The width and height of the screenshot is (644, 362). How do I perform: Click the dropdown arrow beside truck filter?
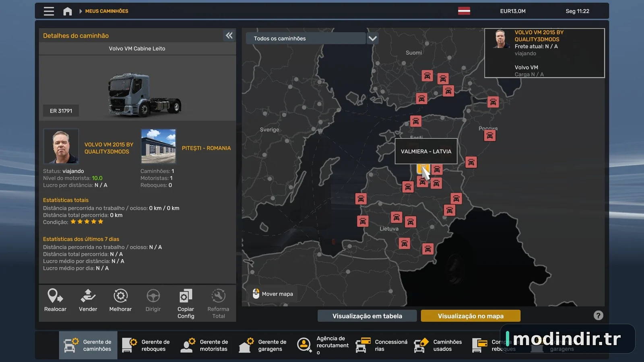point(373,39)
